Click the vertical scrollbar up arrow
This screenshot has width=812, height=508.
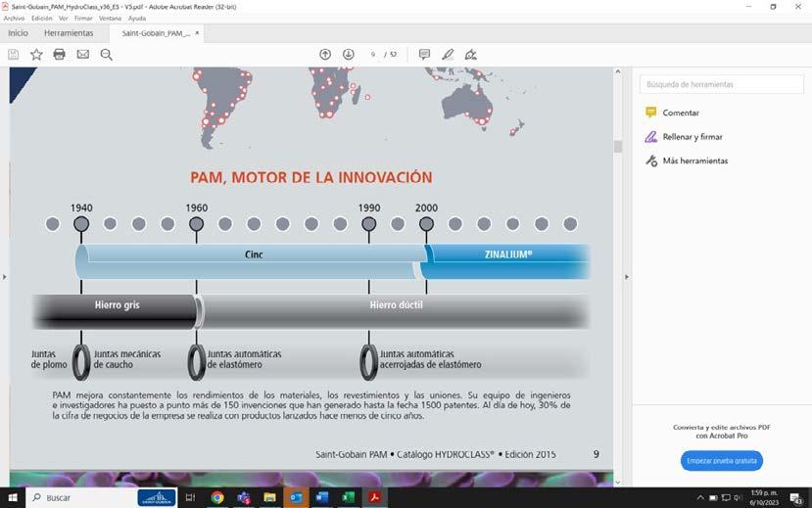pyautogui.click(x=618, y=71)
